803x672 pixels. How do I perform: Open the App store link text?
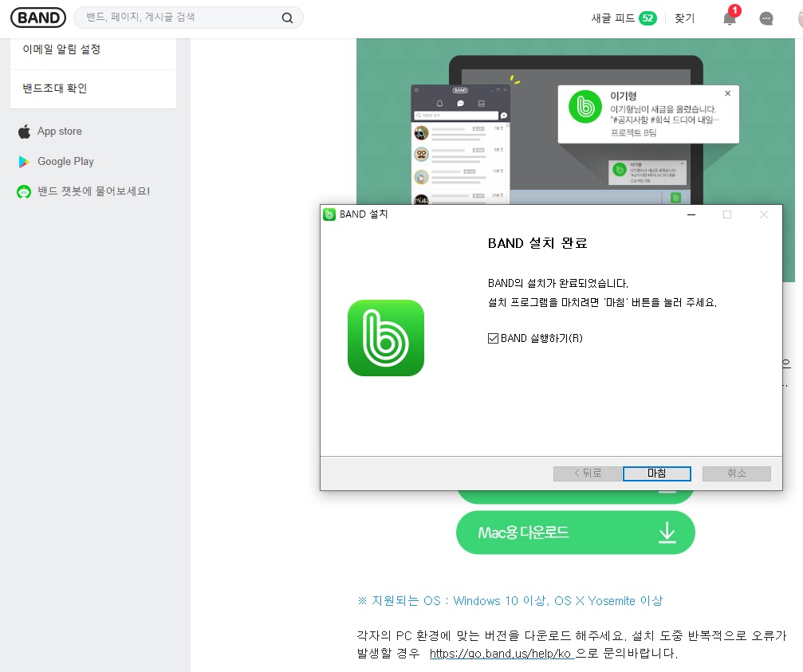point(59,132)
